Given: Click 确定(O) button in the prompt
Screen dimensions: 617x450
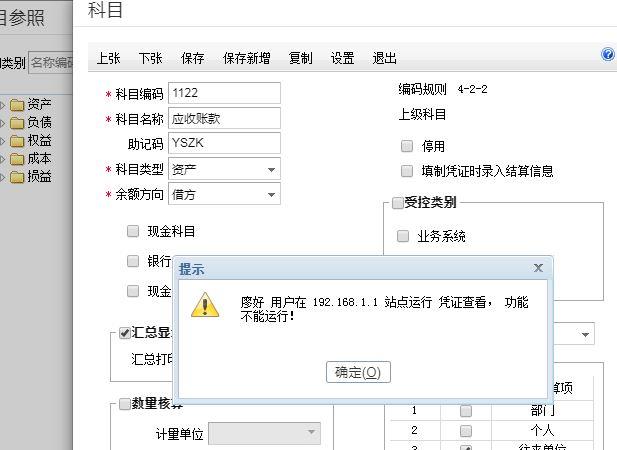Looking at the screenshot, I should [x=358, y=372].
